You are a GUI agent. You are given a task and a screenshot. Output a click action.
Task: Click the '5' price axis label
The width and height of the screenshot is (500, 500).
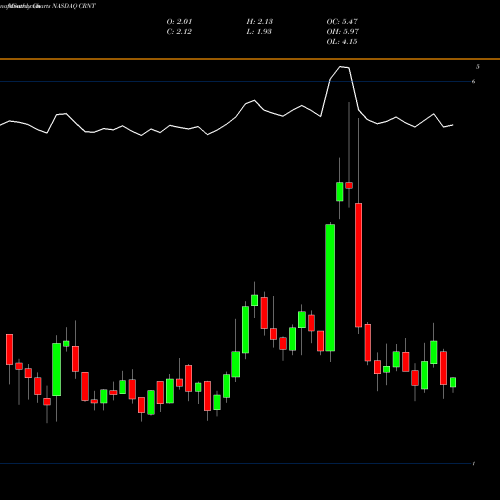478,67
